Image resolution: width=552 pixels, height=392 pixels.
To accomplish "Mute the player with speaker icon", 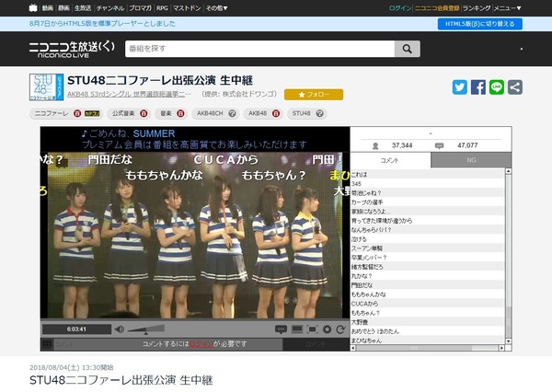I will click(120, 329).
